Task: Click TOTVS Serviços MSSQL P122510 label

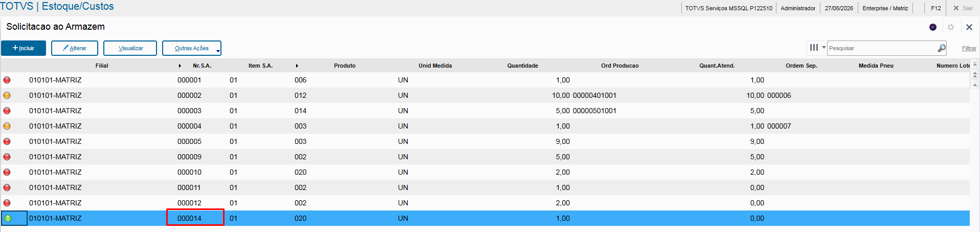Action: (x=729, y=8)
